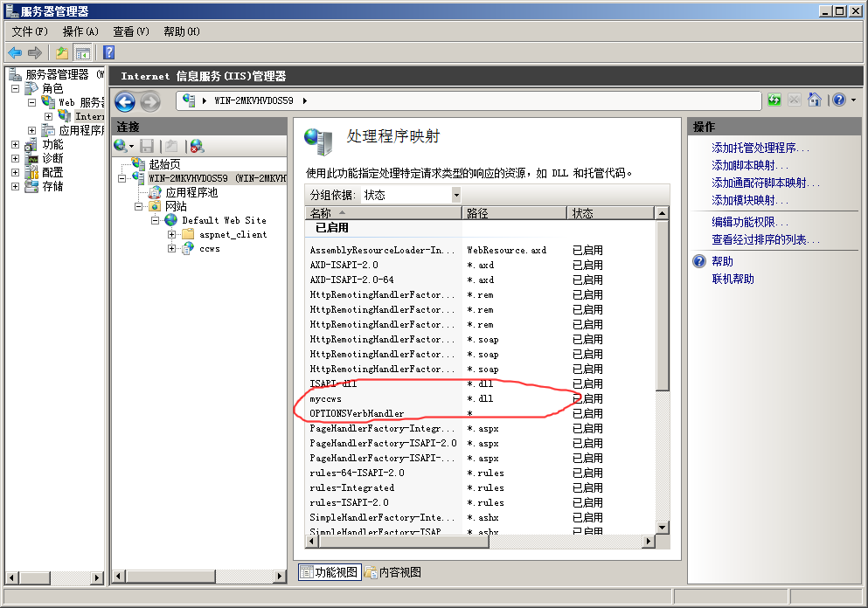Click the 添加脚本映射... link

749,165
